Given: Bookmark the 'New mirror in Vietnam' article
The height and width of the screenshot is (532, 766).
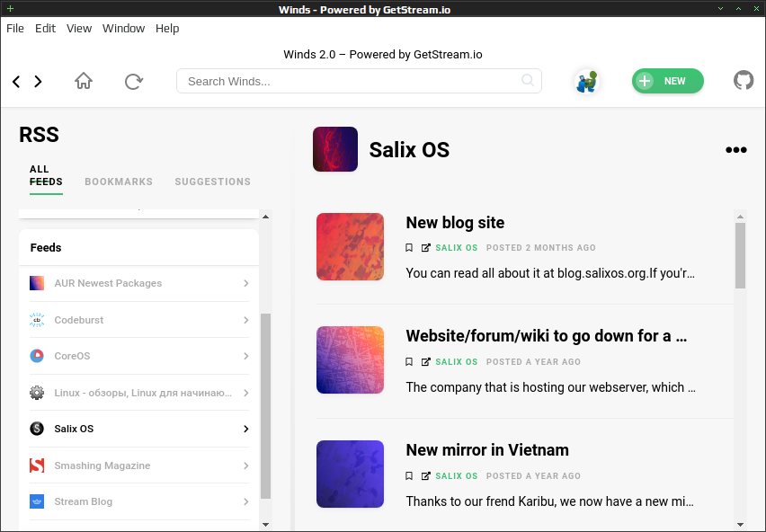Looking at the screenshot, I should pos(409,476).
